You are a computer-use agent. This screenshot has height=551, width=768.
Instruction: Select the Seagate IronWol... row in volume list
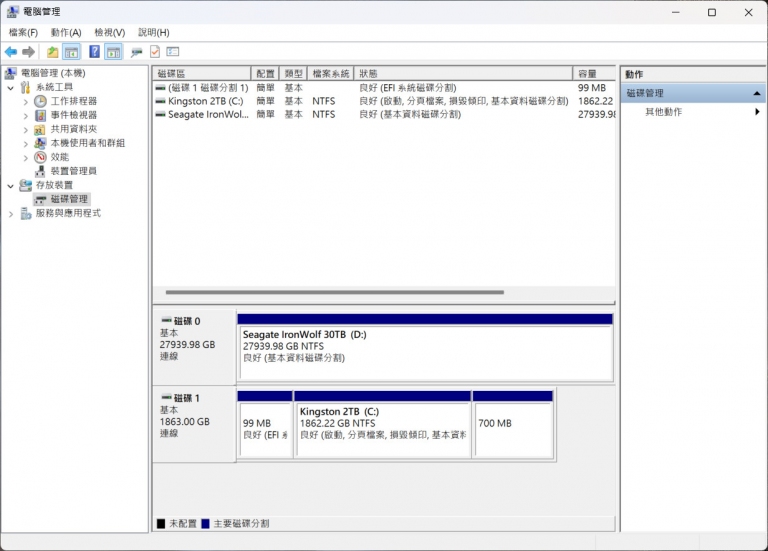(384, 114)
